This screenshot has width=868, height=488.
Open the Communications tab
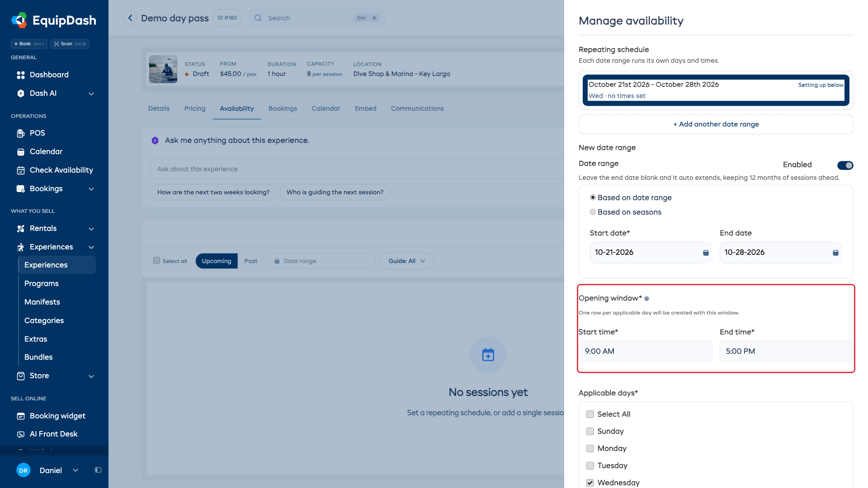pos(417,109)
